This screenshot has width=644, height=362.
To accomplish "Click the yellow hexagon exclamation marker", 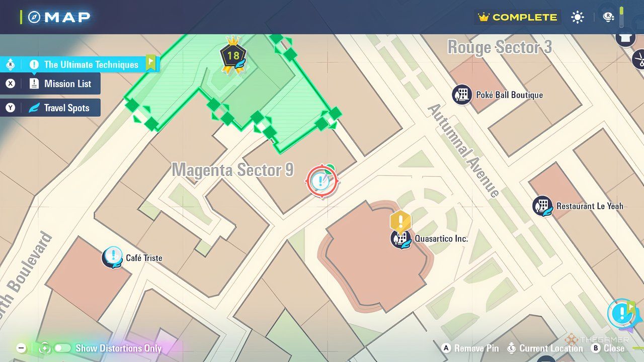I will point(400,221).
